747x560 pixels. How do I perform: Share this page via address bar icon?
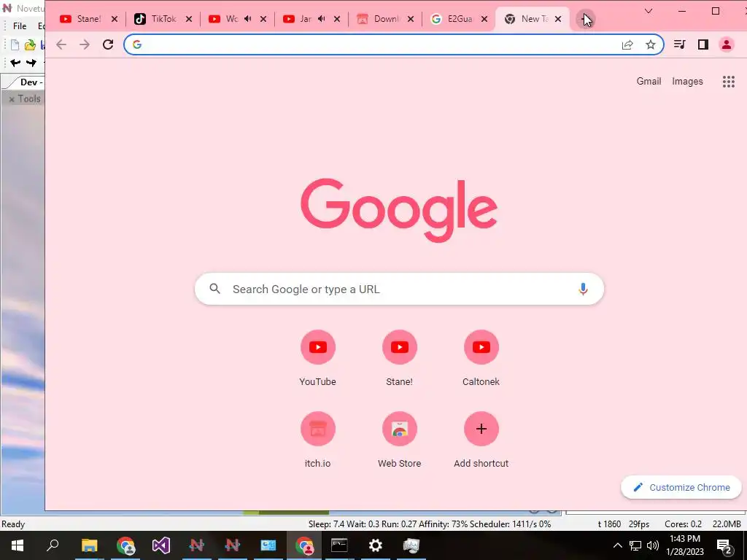[x=627, y=44]
